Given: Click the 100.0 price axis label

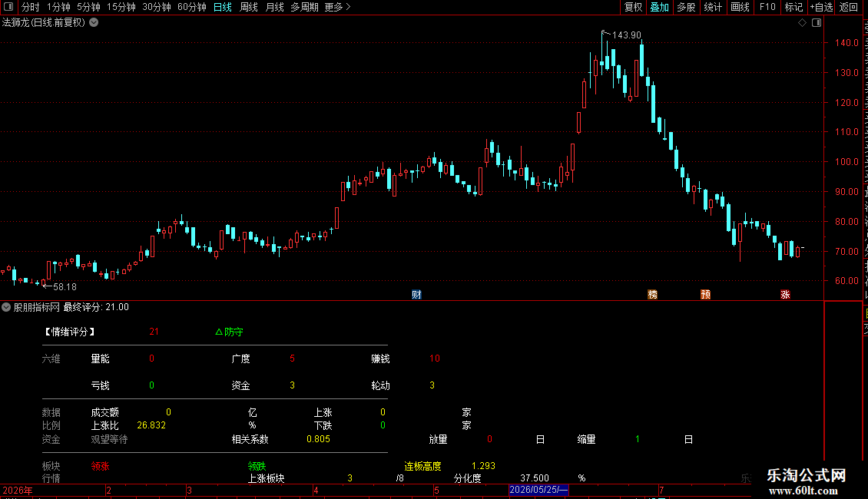Looking at the screenshot, I should pyautogui.click(x=847, y=162).
